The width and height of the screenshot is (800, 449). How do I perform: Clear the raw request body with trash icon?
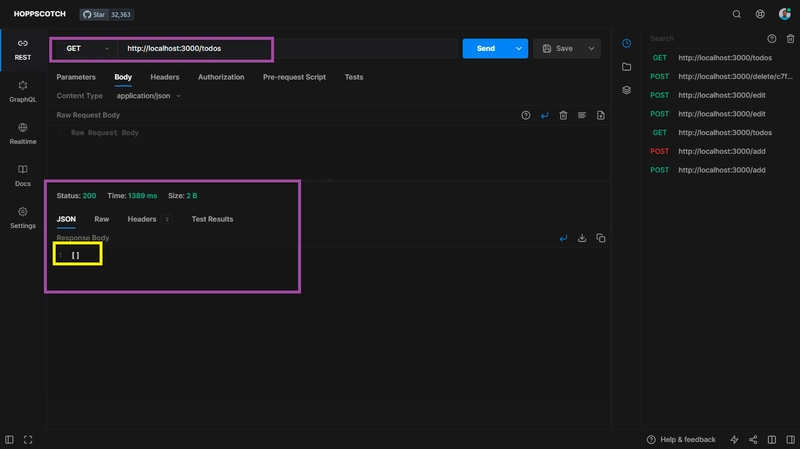[x=563, y=115]
